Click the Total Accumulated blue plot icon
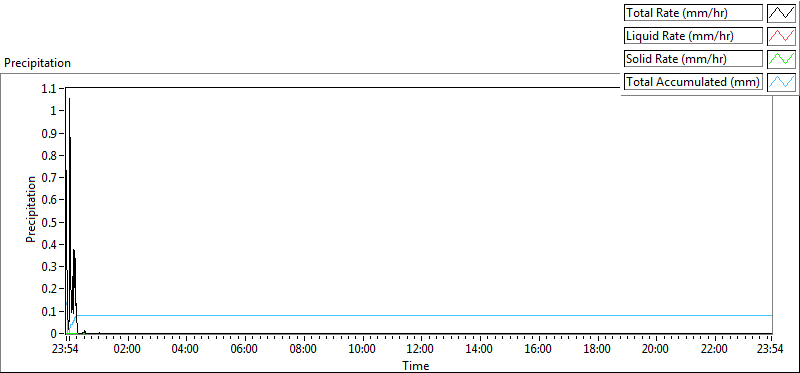Viewport: 800px width, 373px height. [781, 81]
